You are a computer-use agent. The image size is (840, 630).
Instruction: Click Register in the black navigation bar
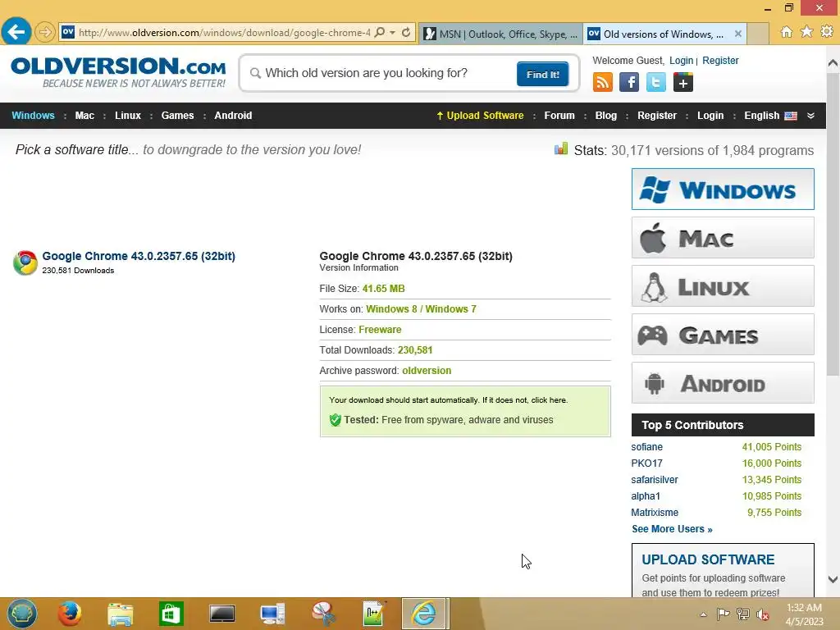pyautogui.click(x=657, y=115)
